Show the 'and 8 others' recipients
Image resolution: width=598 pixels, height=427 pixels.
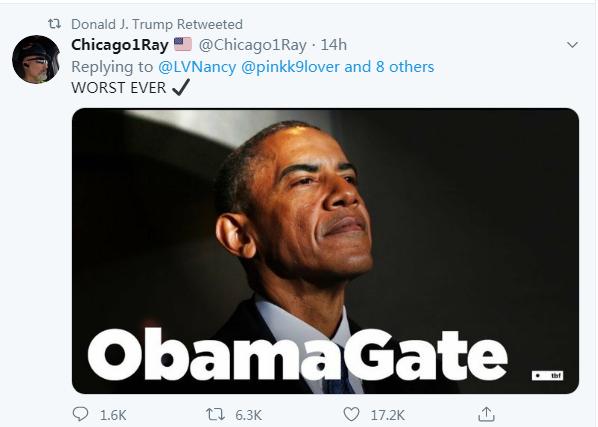(x=389, y=67)
